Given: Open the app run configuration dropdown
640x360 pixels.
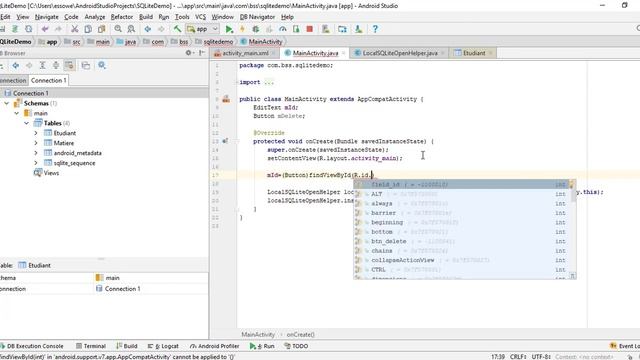Looking at the screenshot, I should coord(202,29).
